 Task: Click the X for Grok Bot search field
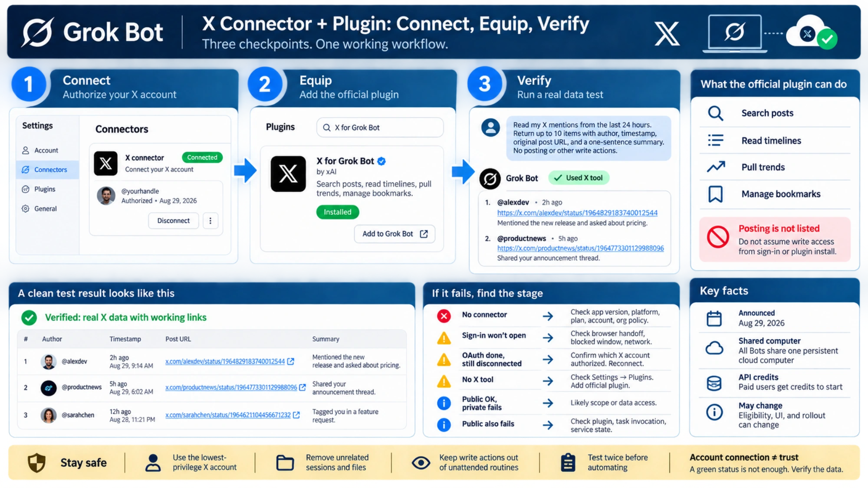coord(380,128)
